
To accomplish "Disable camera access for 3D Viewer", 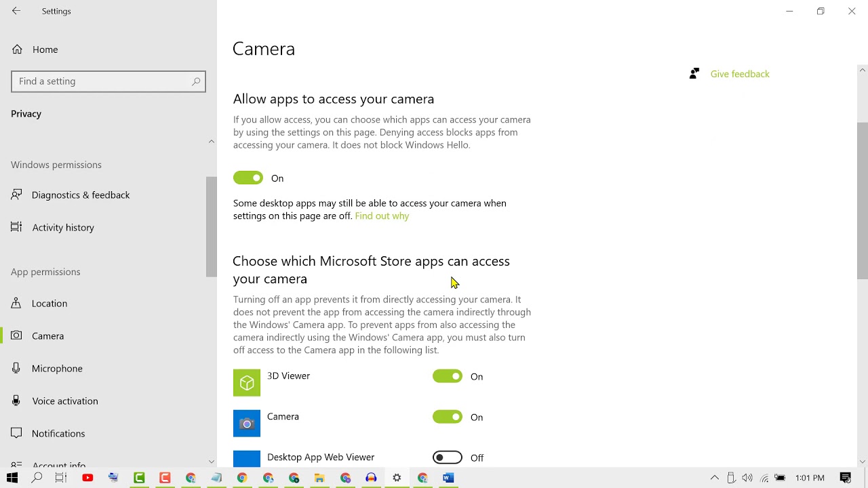I will point(448,376).
